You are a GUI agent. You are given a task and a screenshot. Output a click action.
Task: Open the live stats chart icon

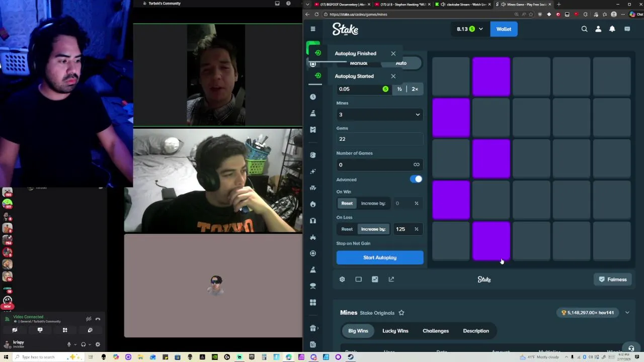pyautogui.click(x=375, y=279)
